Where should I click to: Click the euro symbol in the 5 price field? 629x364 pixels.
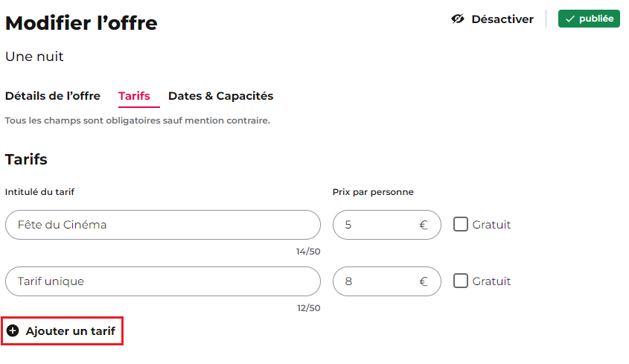coord(424,225)
